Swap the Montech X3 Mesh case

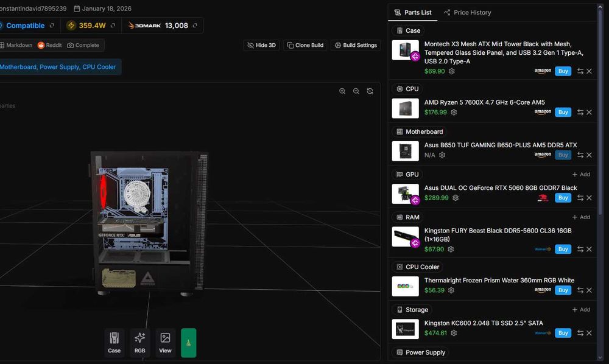580,71
